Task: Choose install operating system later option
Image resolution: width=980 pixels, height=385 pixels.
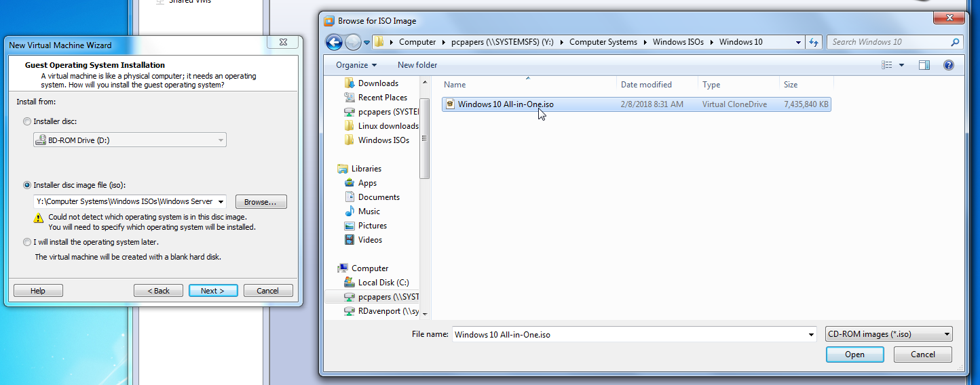Action: 27,242
